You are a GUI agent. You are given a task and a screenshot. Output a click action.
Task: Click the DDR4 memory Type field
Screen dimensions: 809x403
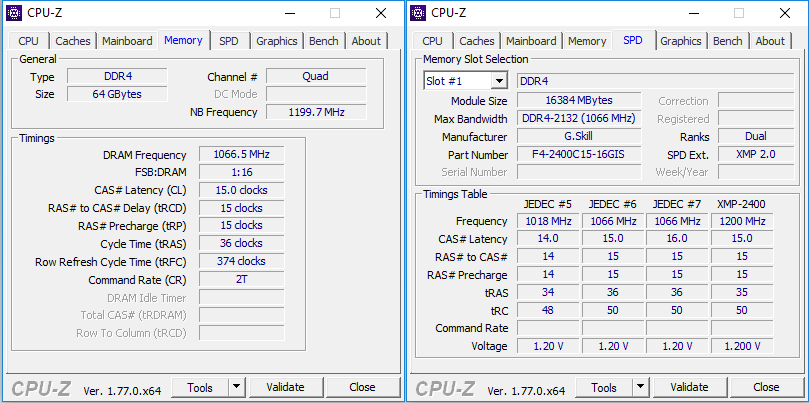[x=117, y=76]
